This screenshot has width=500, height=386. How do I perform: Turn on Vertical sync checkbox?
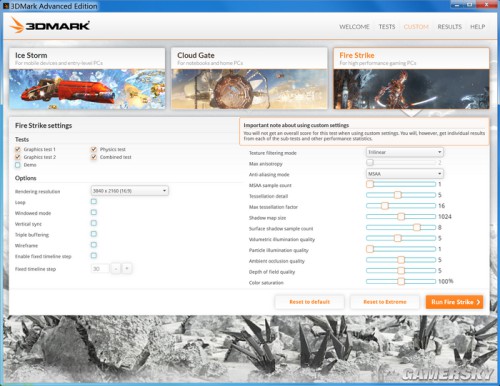tap(94, 223)
